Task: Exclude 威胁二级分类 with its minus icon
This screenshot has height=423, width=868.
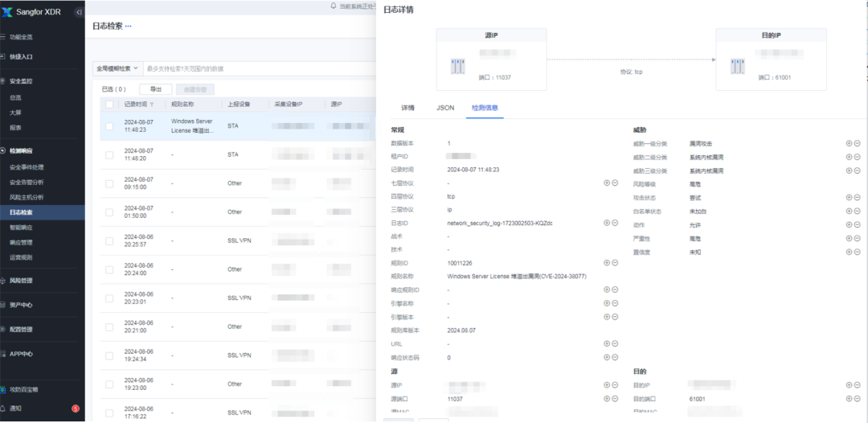Action: coord(857,157)
